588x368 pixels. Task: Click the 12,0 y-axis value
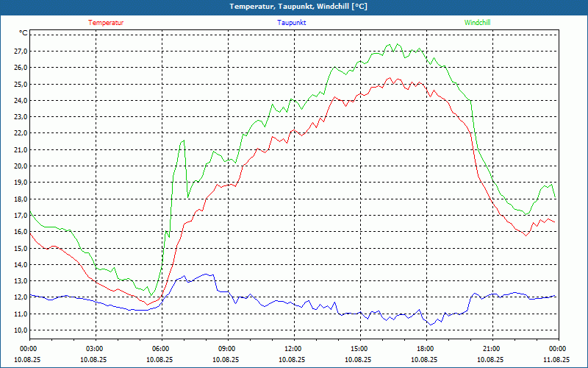click(21, 297)
